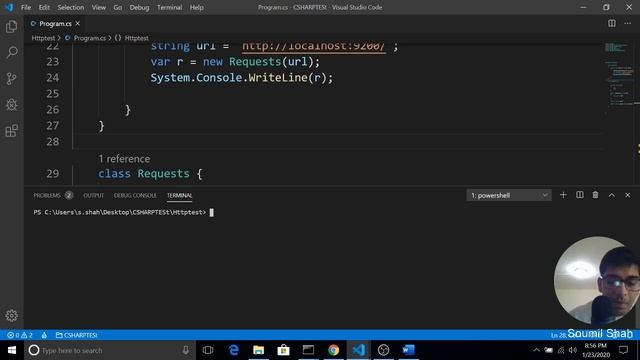Switch to the Problems tab
The width and height of the screenshot is (640, 360).
coord(47,196)
